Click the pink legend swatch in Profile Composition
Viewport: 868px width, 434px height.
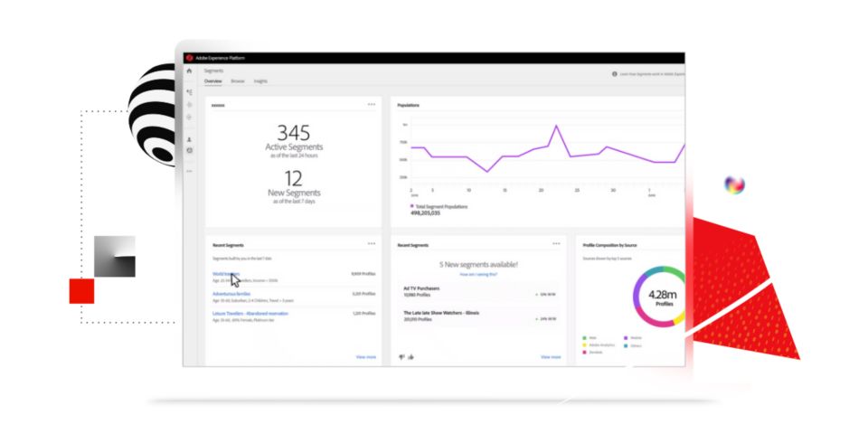(585, 352)
